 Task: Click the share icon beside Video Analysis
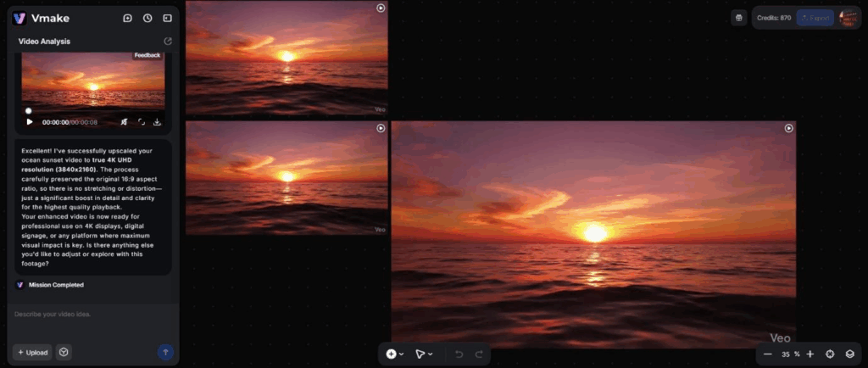pyautogui.click(x=167, y=41)
